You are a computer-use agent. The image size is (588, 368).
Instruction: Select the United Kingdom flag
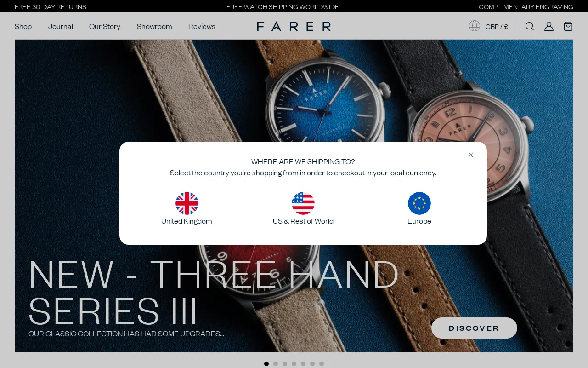(187, 203)
